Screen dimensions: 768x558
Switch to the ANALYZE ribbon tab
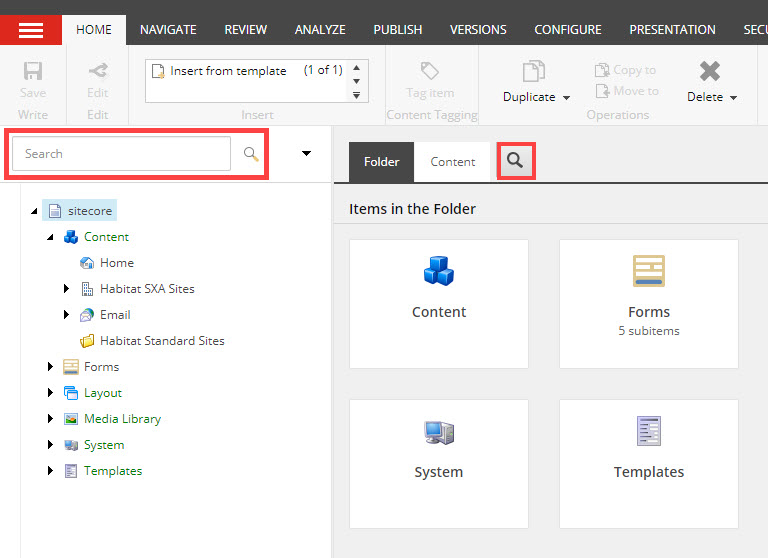[x=320, y=30]
